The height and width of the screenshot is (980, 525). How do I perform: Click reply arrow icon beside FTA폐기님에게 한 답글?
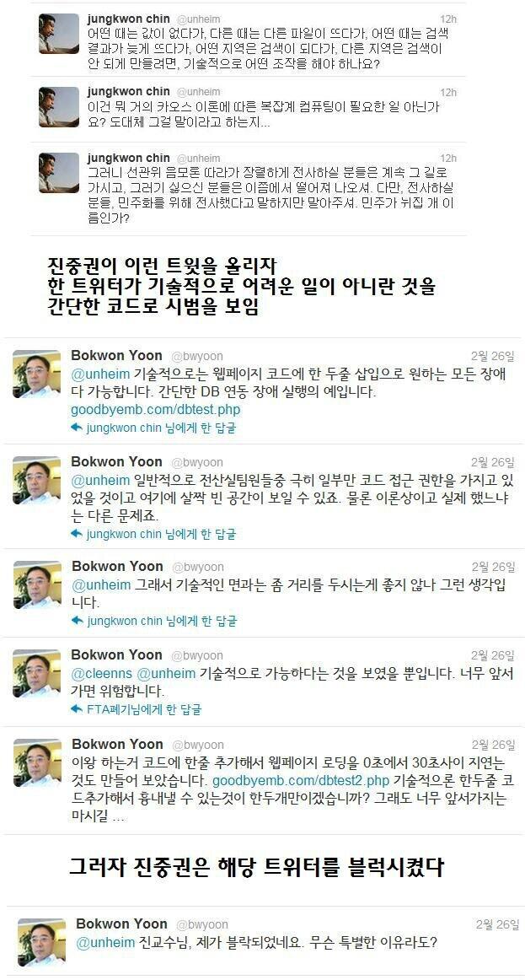pos(77,708)
